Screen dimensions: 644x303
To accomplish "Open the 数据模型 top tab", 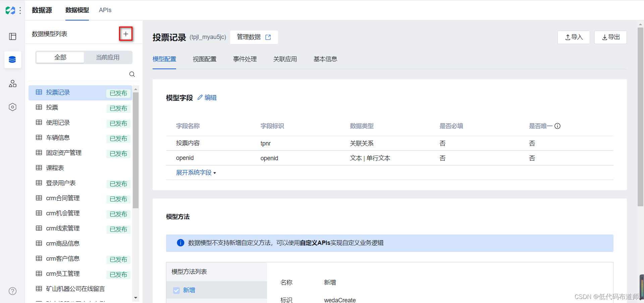I will (77, 10).
